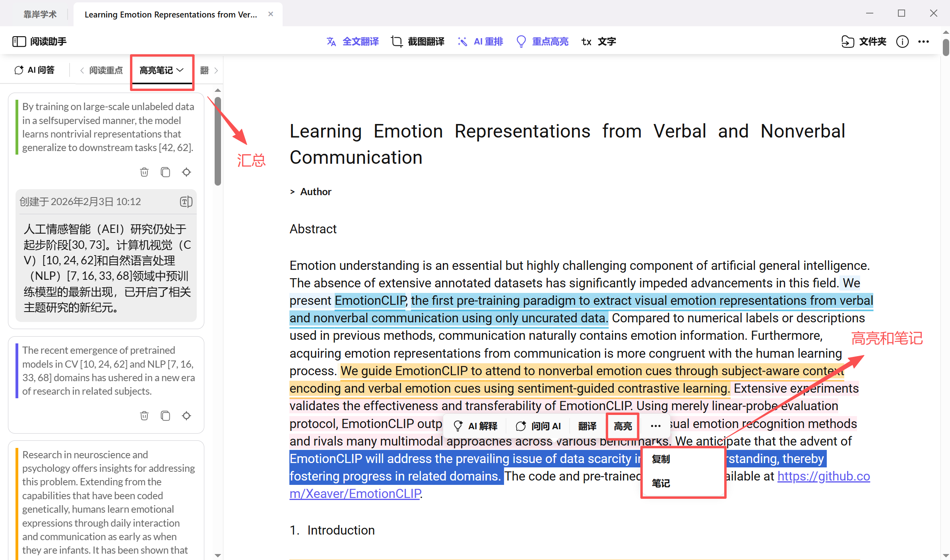Locate 'The recent emergence' highlight in the document
950x560 pixels.
[x=186, y=416]
